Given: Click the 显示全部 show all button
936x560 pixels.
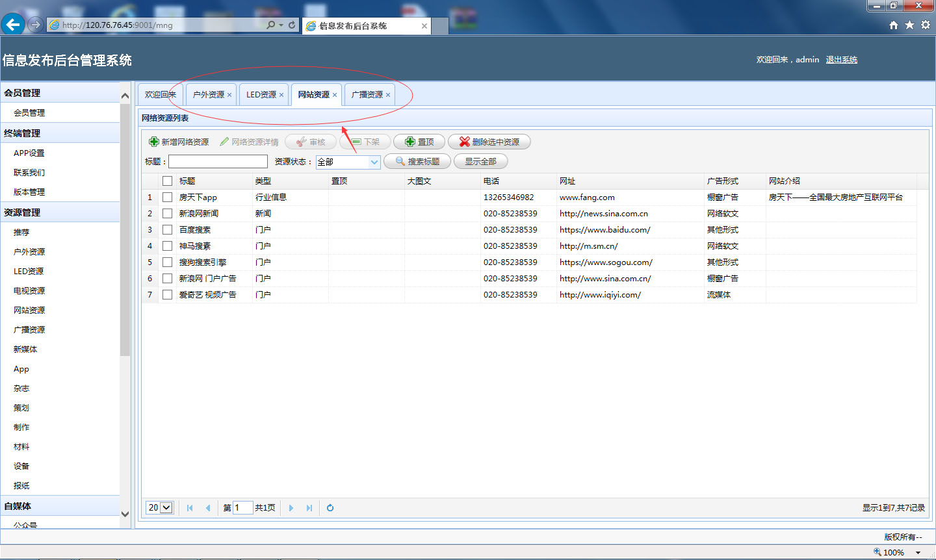Looking at the screenshot, I should click(480, 161).
